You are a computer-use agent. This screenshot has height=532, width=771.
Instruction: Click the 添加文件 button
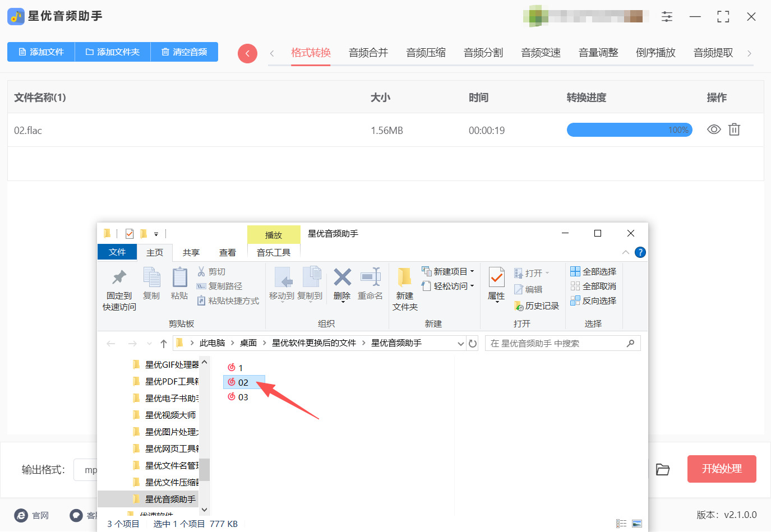coord(41,52)
